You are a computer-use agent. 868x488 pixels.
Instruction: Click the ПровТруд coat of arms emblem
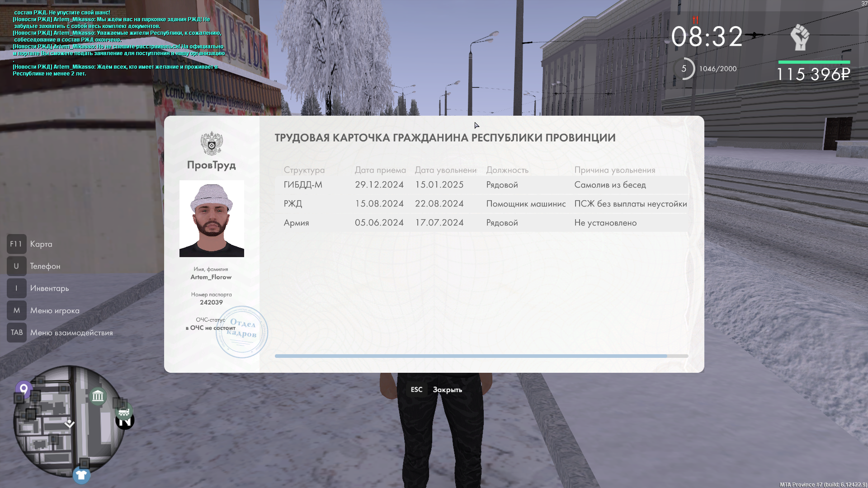click(212, 143)
